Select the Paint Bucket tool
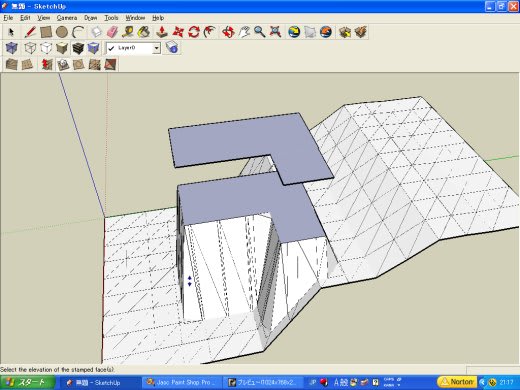Image resolution: width=520 pixels, height=390 pixels. coord(144,32)
